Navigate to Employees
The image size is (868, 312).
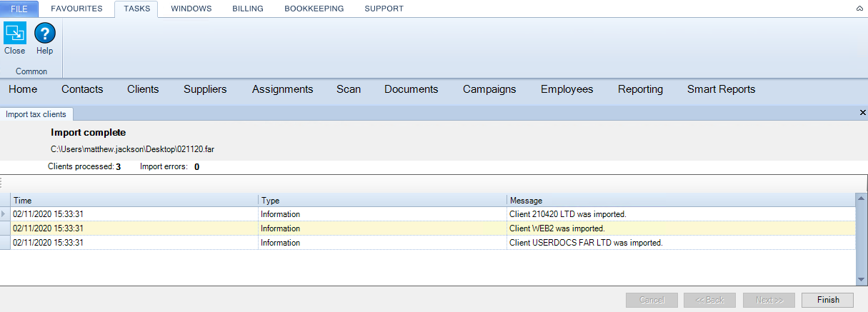[567, 89]
